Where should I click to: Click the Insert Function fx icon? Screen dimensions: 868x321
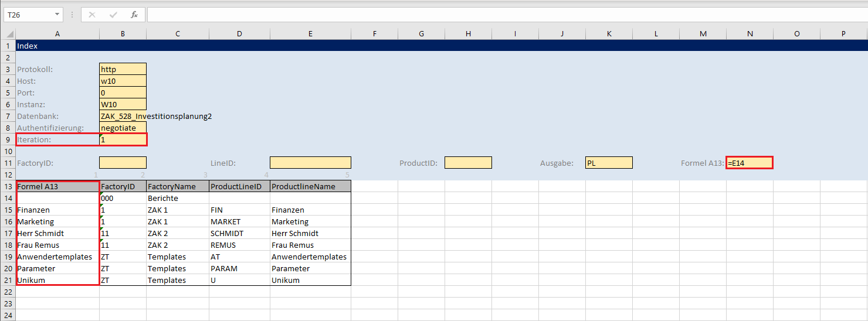coord(134,15)
